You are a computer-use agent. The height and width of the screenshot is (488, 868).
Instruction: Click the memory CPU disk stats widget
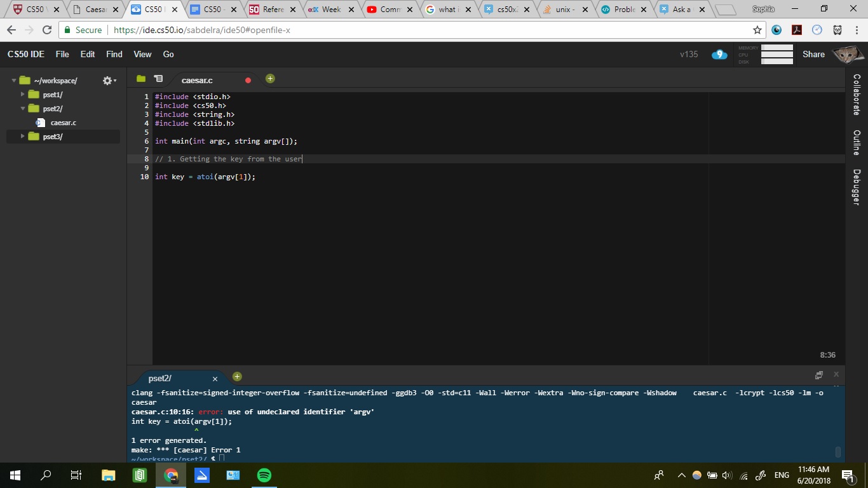click(x=766, y=55)
